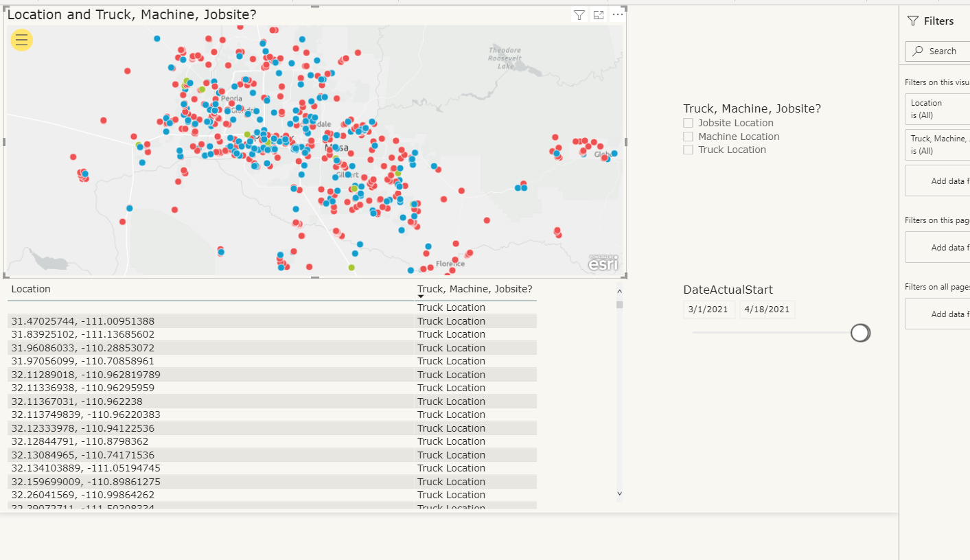Add data field to filters on all pages

point(937,314)
